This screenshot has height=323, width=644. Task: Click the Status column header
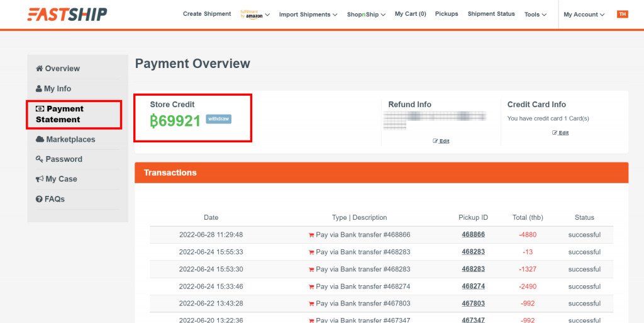pos(584,217)
